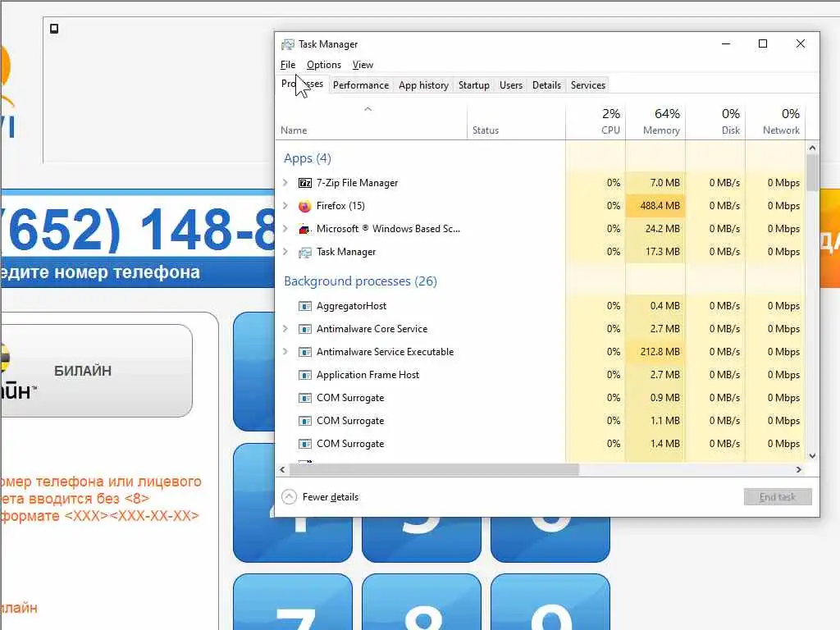Click the Task Manager title bar icon
The height and width of the screenshot is (630, 840).
click(x=288, y=44)
